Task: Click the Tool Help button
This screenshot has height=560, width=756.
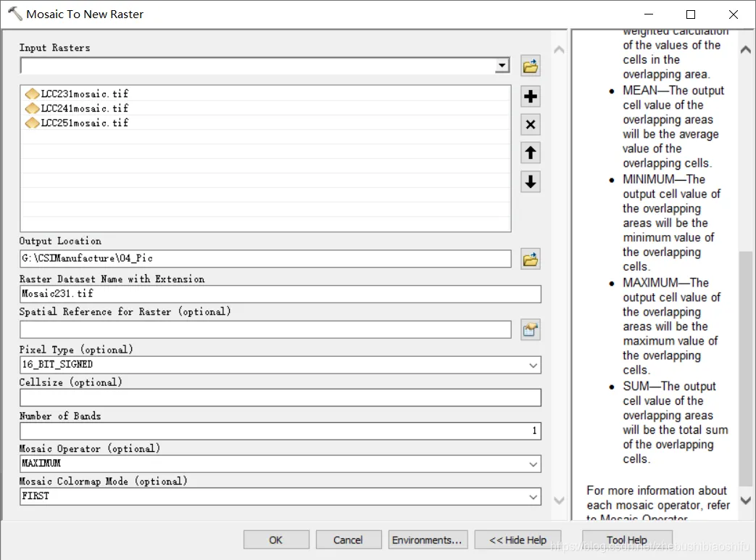Action: pos(626,540)
